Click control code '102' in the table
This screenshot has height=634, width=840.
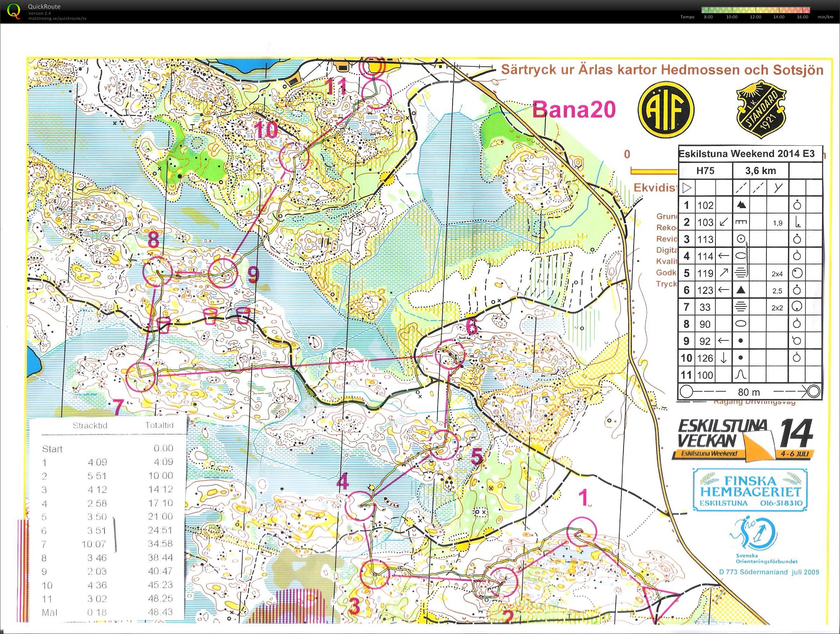706,205
